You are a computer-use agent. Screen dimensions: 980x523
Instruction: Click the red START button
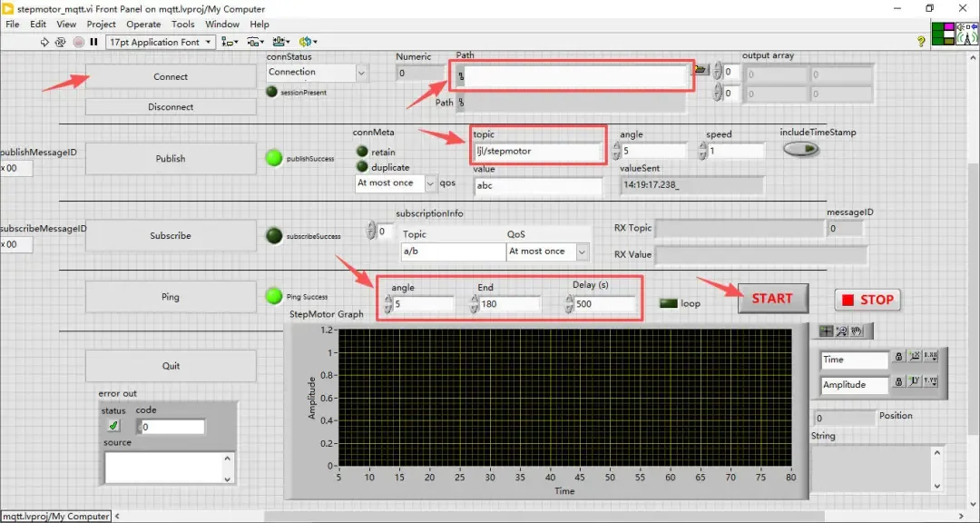pos(772,299)
